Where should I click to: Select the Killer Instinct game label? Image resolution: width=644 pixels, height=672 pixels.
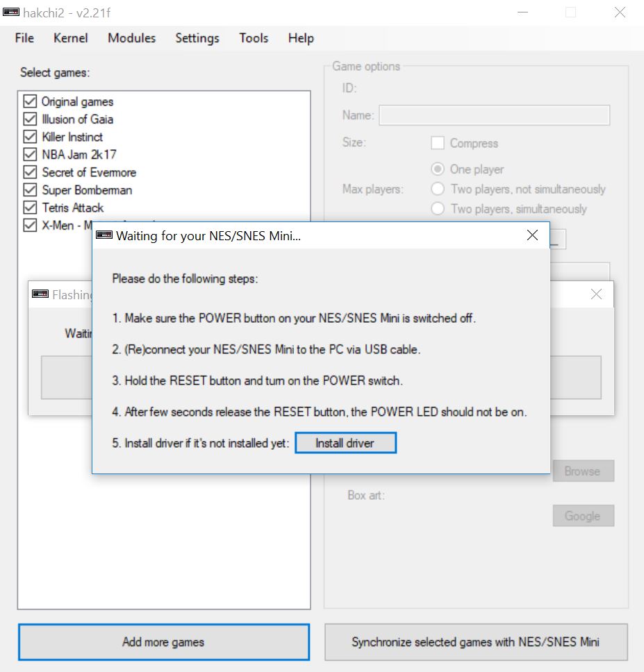(72, 137)
